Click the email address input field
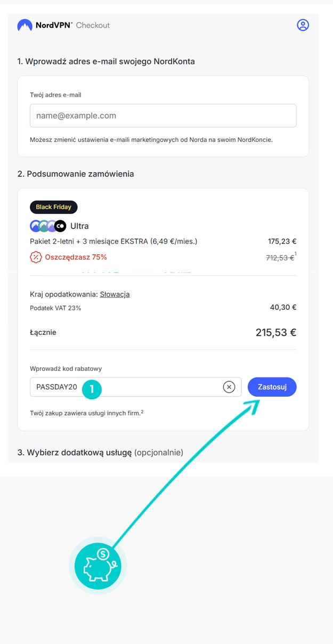The height and width of the screenshot is (644, 333). pyautogui.click(x=163, y=115)
